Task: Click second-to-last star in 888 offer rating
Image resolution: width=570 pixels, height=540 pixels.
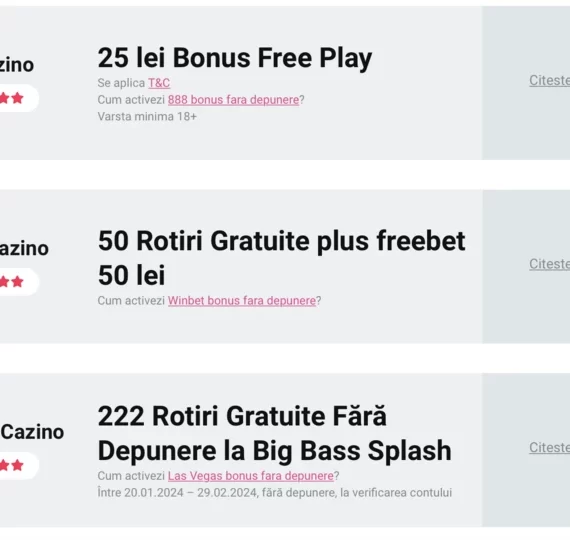Action: [x=4, y=98]
